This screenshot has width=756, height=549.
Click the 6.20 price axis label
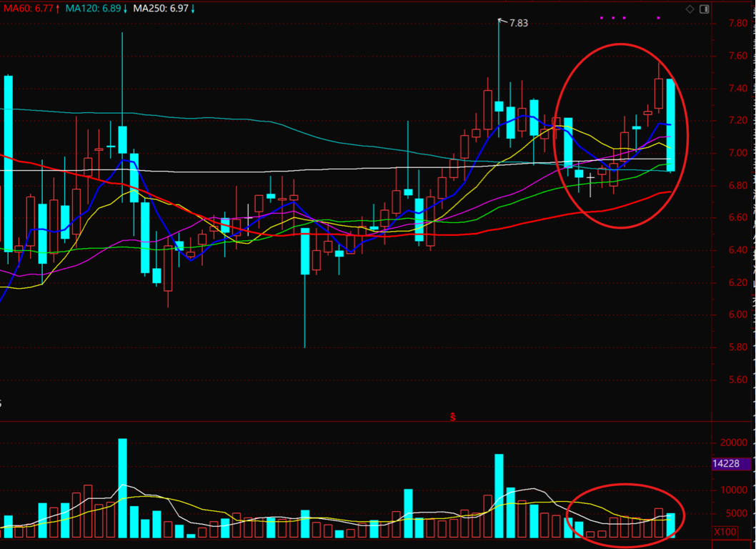(x=738, y=282)
